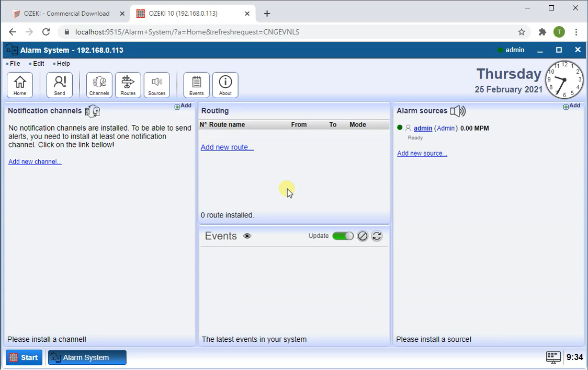Click the admin user icon in Alarm sources
Viewport: 588px width, 370px height.
tap(409, 128)
